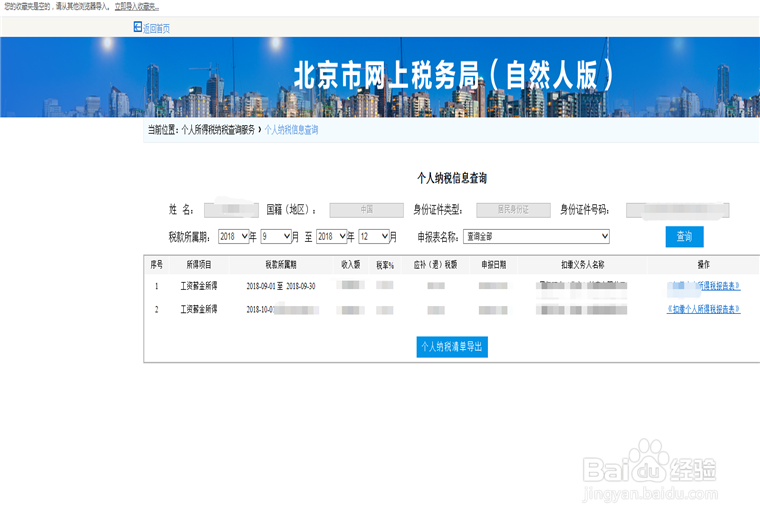Click the 个人纳税信息查询 page heading
This screenshot has width=760, height=520.
(452, 178)
